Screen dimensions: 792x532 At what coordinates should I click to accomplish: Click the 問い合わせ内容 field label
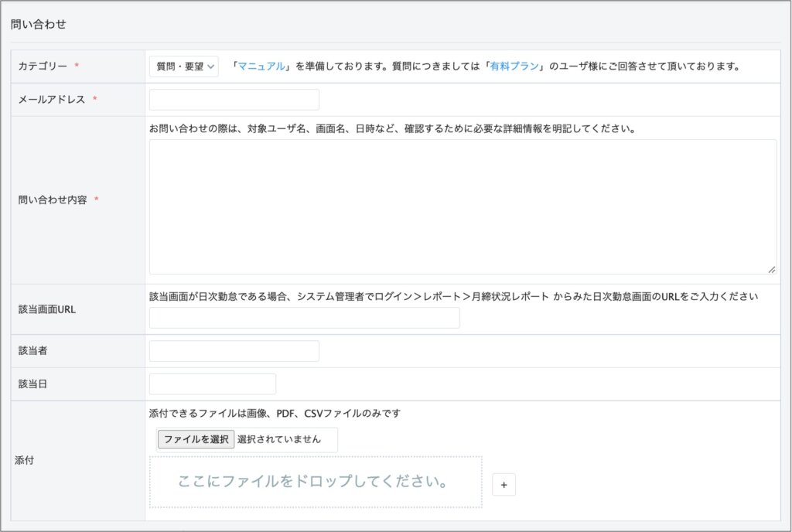pyautogui.click(x=53, y=200)
